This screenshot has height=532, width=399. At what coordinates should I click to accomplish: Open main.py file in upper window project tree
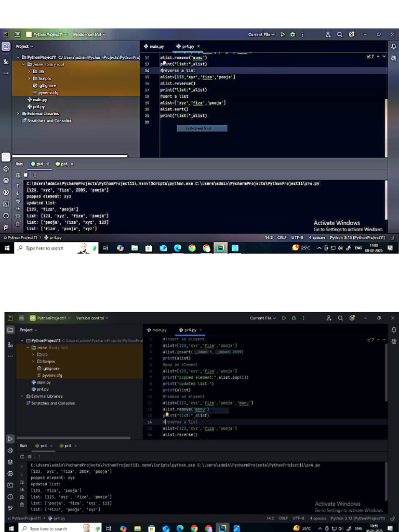pyautogui.click(x=37, y=100)
